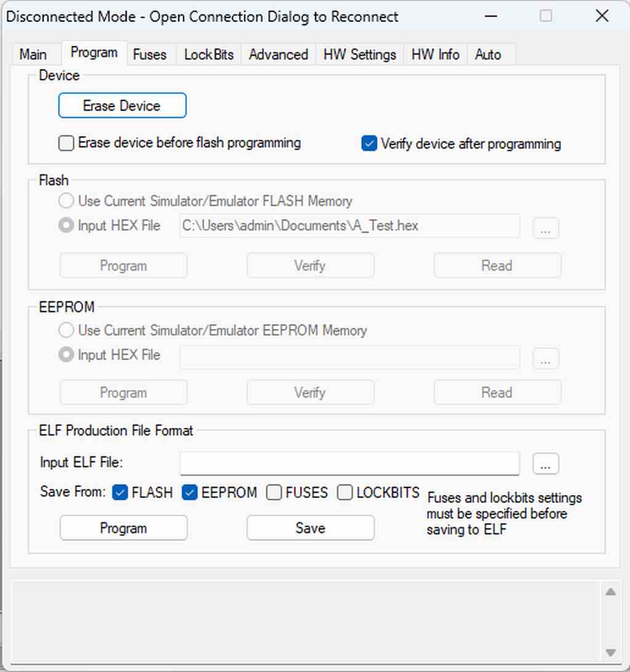
Task: Click the Flash HEX file path field
Action: click(349, 226)
